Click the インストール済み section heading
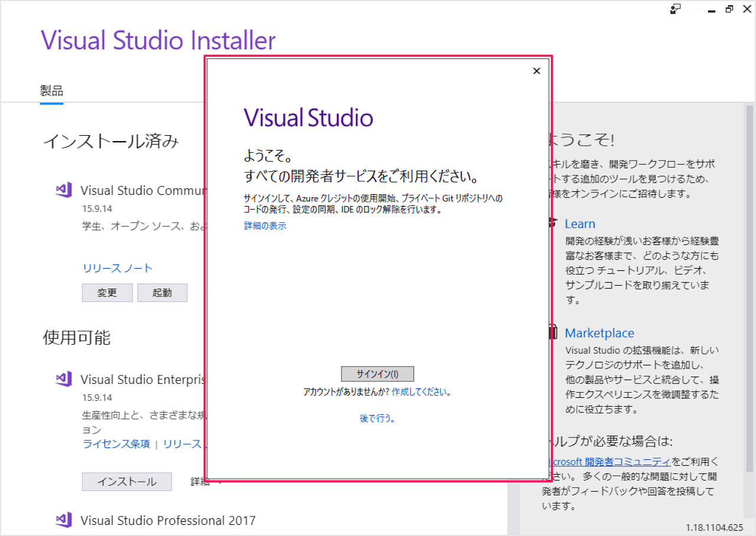This screenshot has height=536, width=756. pos(111,141)
